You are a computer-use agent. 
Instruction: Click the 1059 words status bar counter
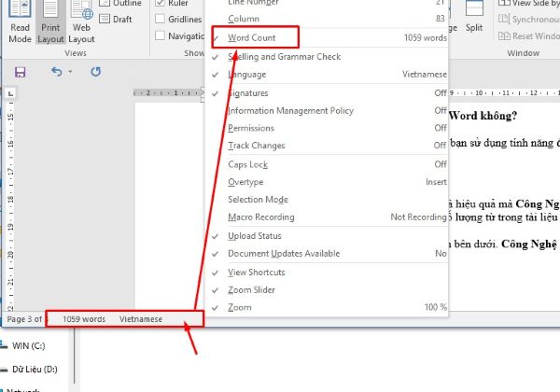coord(84,319)
